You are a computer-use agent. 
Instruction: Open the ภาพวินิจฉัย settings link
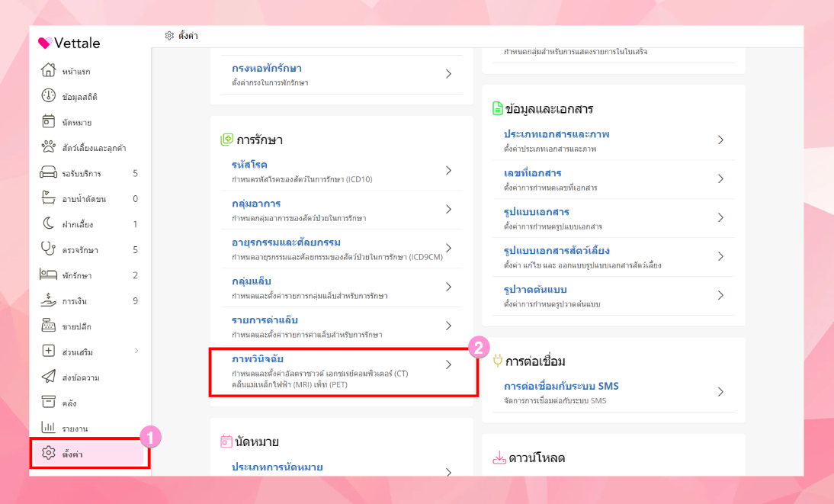pos(258,358)
